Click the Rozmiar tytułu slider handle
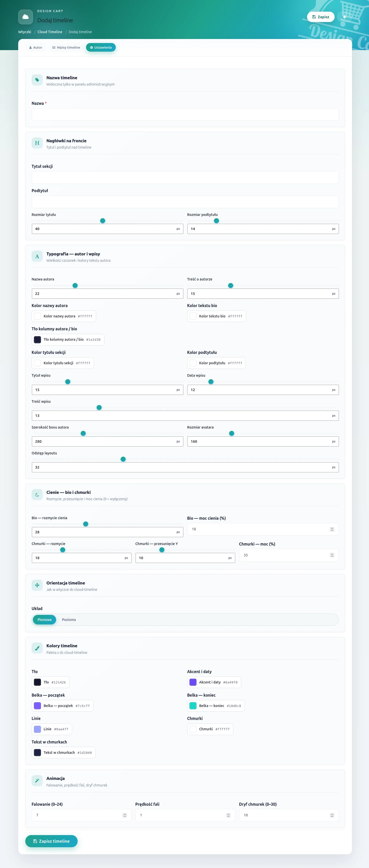 (x=103, y=221)
